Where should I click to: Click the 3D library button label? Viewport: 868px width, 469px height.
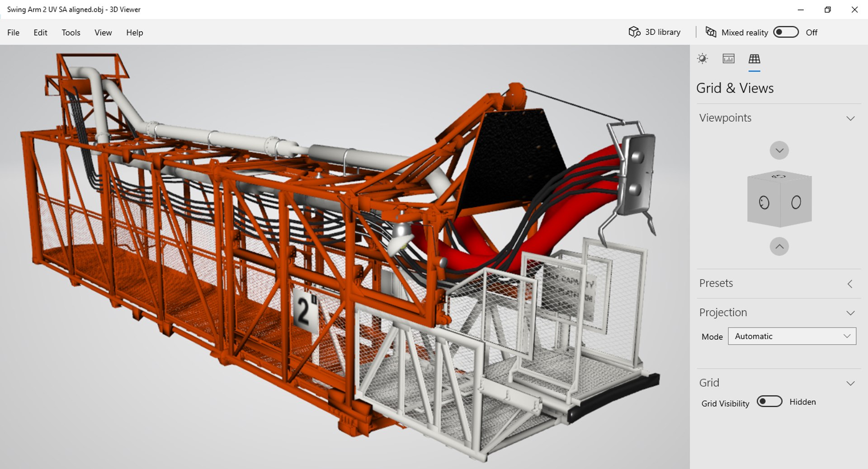663,32
